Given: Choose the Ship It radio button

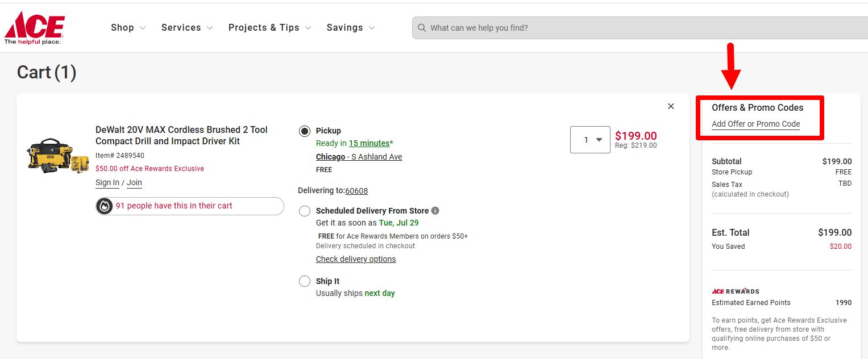Looking at the screenshot, I should click(305, 282).
